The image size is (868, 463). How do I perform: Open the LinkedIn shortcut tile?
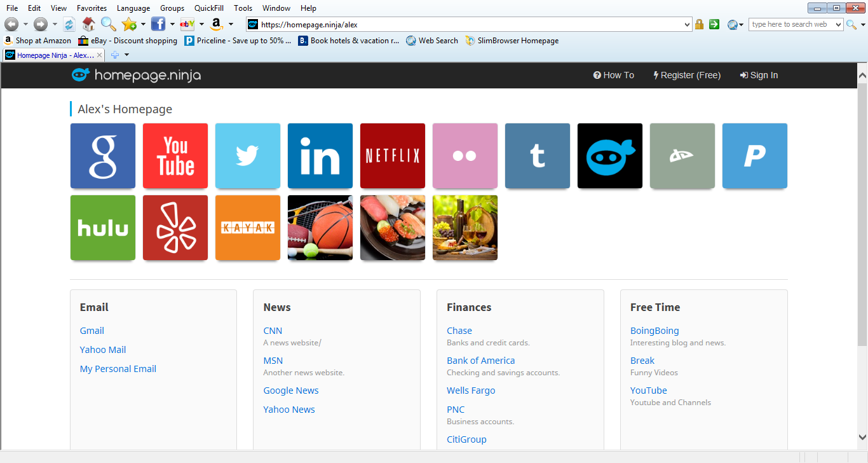[320, 155]
